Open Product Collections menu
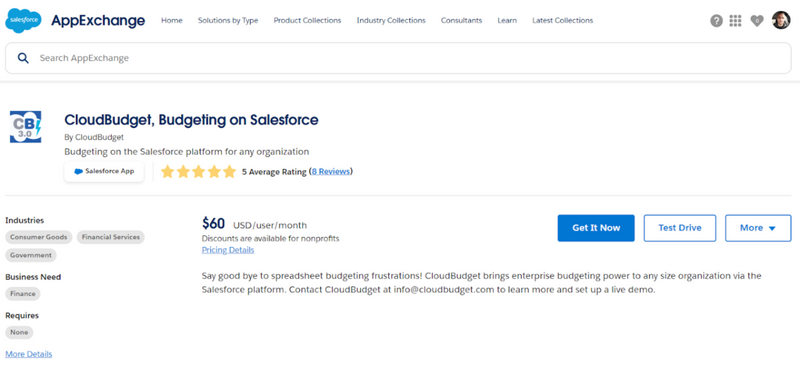The width and height of the screenshot is (800, 365). (307, 20)
